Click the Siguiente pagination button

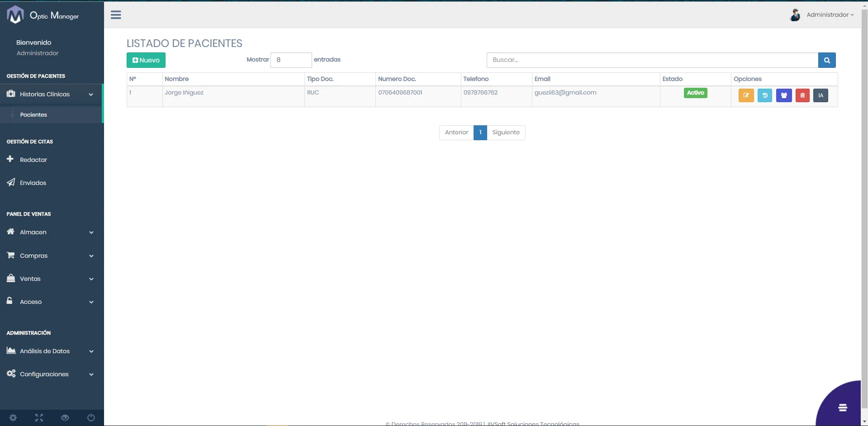coord(506,133)
